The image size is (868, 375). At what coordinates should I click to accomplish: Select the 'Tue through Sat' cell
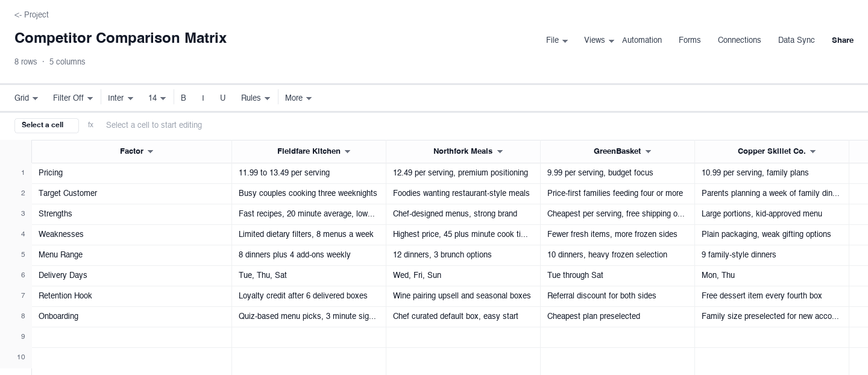tap(617, 276)
